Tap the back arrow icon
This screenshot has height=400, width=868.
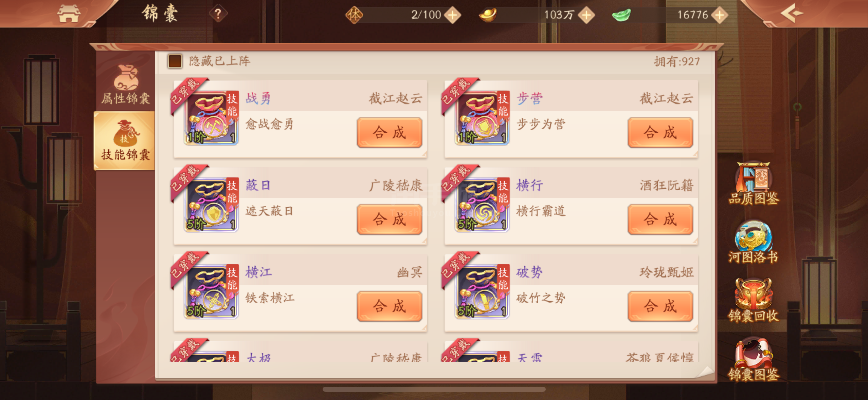click(x=792, y=13)
